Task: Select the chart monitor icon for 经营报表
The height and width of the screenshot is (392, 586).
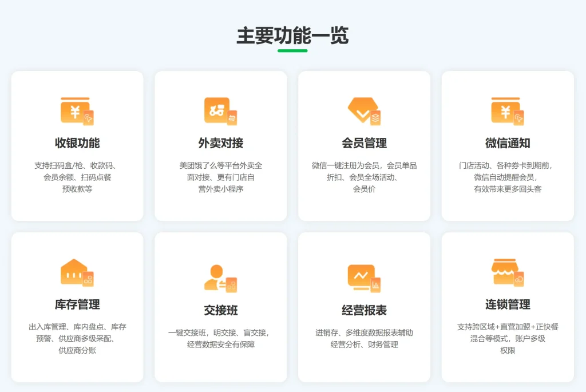Action: point(364,278)
